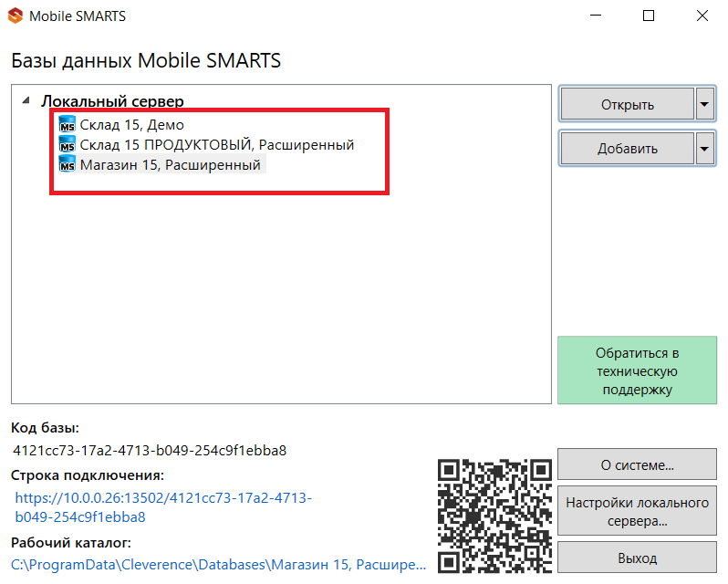Select the Склад 15, Демо database
Screen dimensions: 728x584
coord(132,124)
